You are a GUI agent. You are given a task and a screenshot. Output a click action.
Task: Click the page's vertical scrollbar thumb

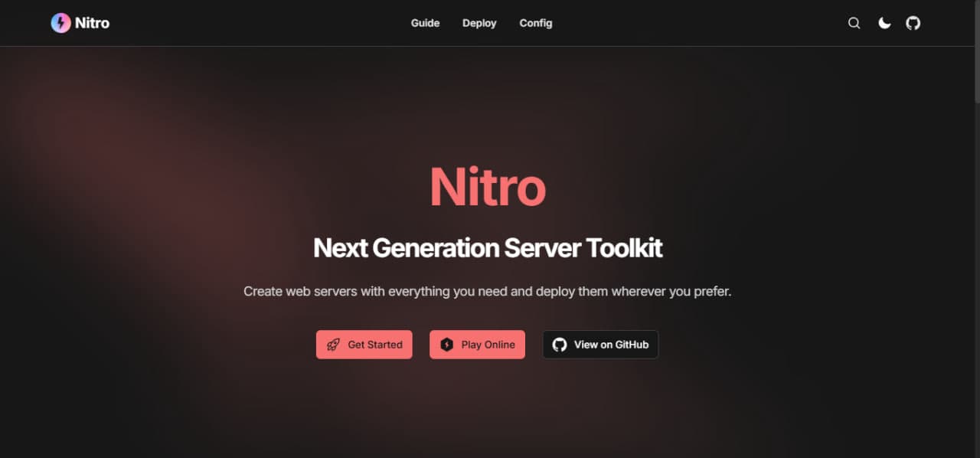976,51
